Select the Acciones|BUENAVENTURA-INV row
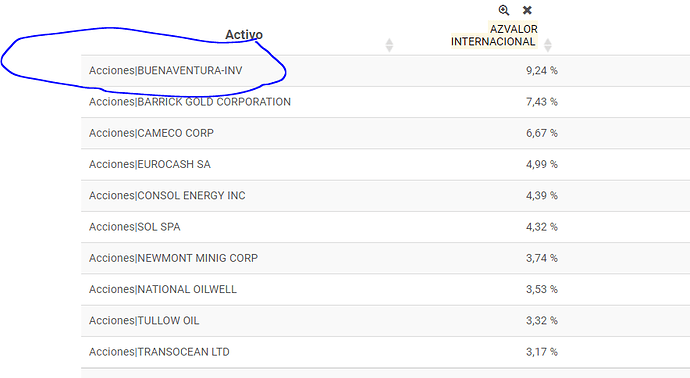This screenshot has height=378, width=690. 385,71
